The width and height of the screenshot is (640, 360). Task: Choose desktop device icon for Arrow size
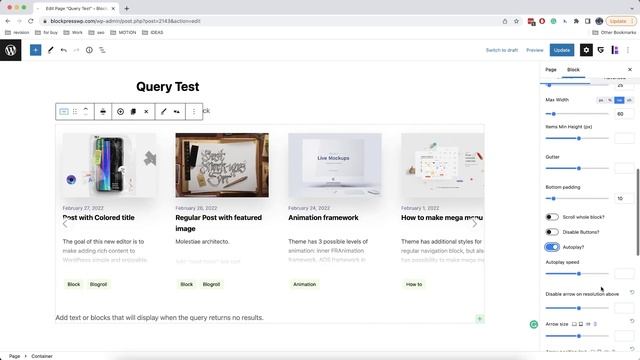click(x=574, y=324)
